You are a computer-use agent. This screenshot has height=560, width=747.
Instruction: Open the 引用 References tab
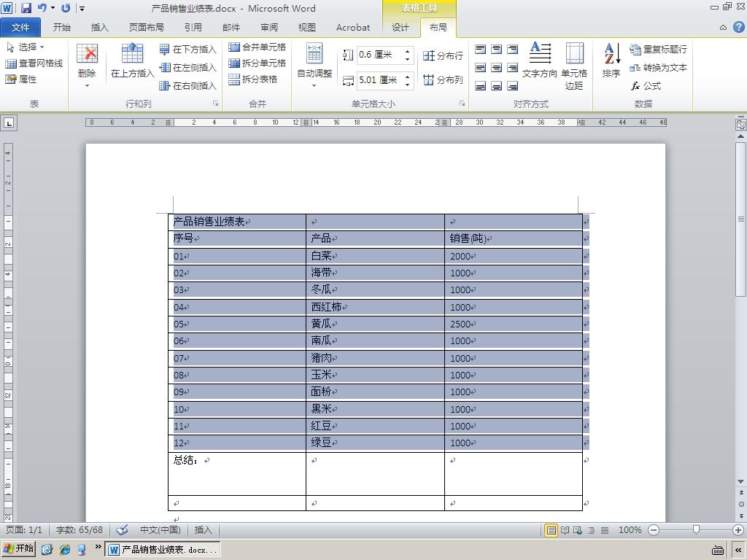193,28
